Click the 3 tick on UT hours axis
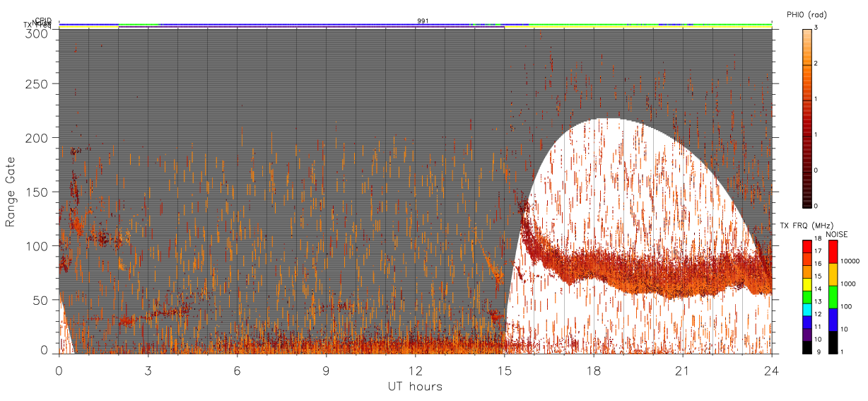 click(148, 370)
